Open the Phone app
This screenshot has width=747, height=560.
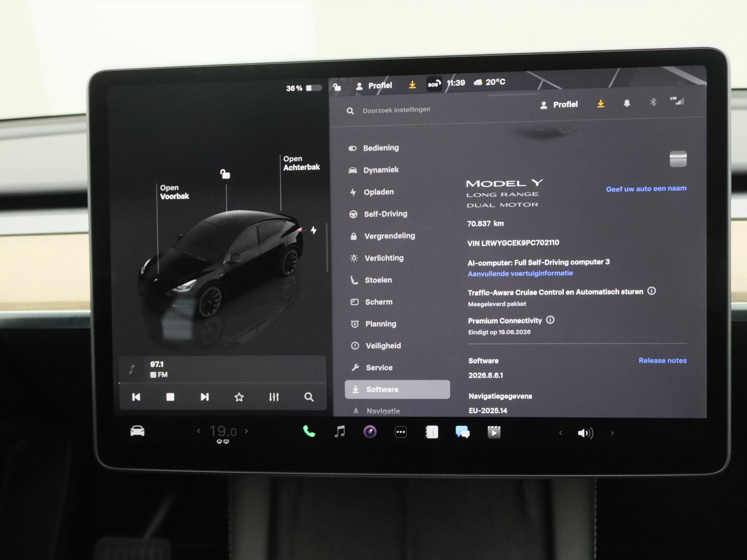[x=309, y=431]
